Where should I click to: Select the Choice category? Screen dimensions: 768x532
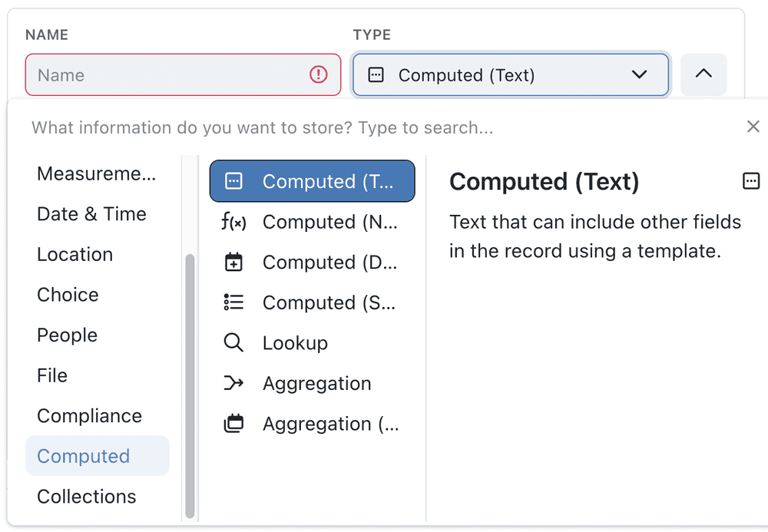(x=68, y=295)
